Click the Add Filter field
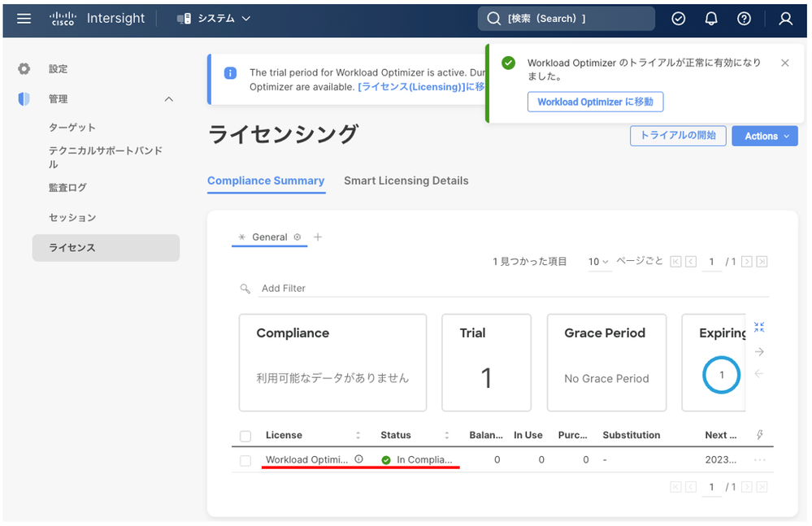Image resolution: width=812 pixels, height=526 pixels. [514, 289]
